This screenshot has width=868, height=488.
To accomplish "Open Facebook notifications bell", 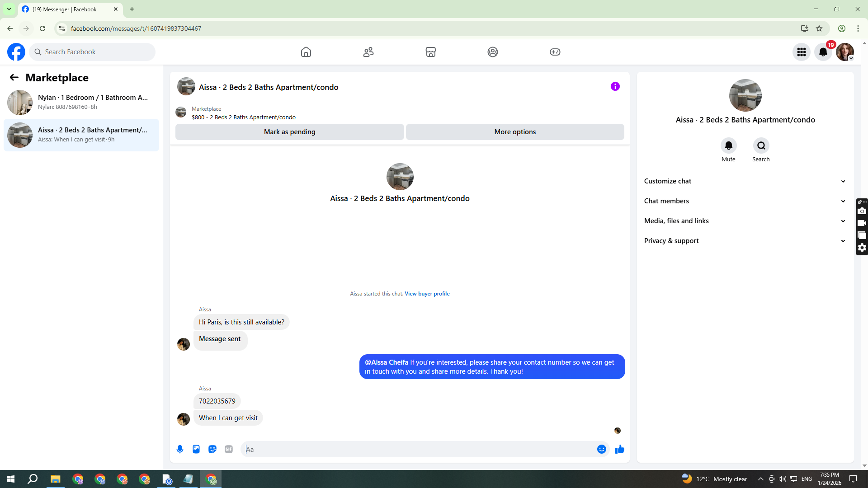I will click(x=823, y=52).
